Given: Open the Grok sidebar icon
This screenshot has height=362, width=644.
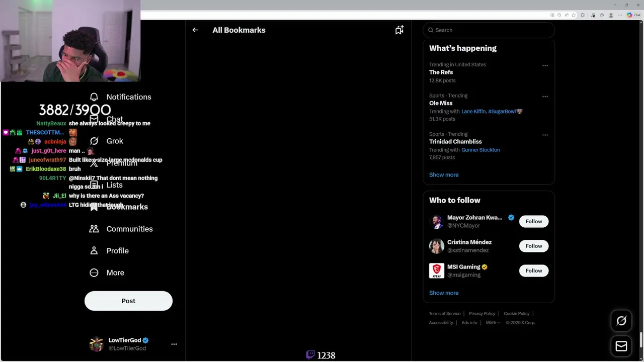Looking at the screenshot, I should pyautogui.click(x=94, y=141).
